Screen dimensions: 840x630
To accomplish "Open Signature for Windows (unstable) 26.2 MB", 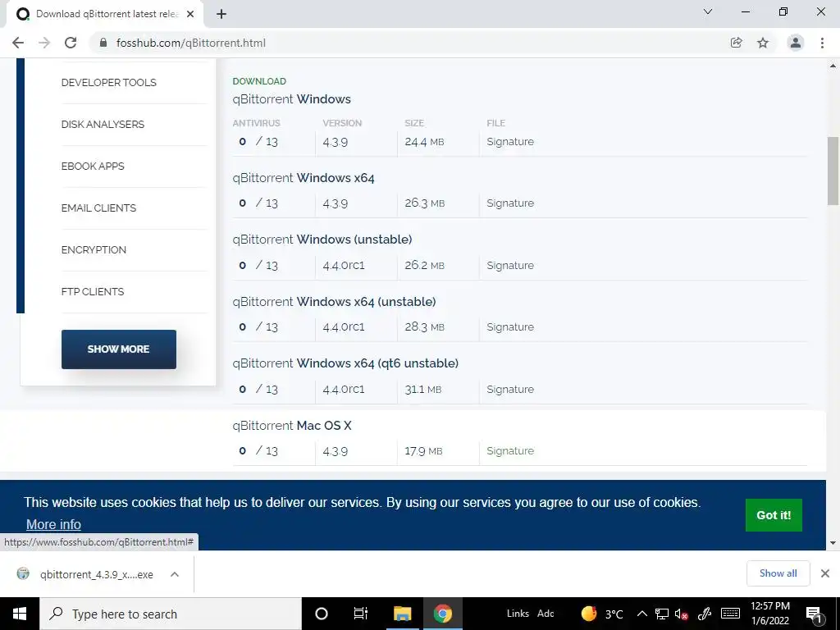I will tap(510, 266).
